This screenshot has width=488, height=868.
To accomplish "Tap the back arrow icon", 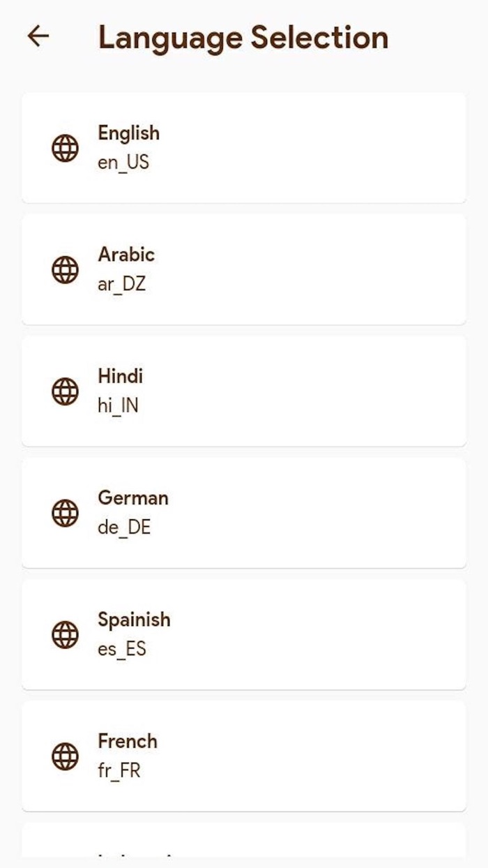I will point(38,36).
